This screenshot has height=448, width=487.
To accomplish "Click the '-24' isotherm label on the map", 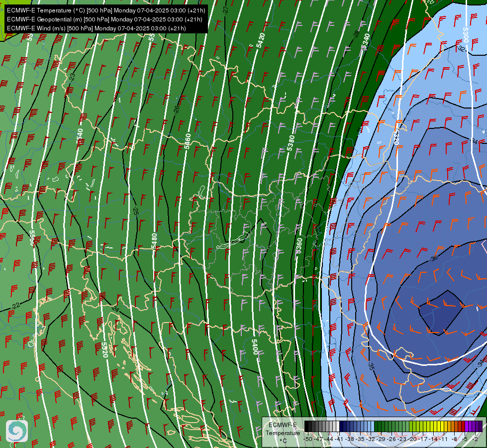I will tap(115, 309).
